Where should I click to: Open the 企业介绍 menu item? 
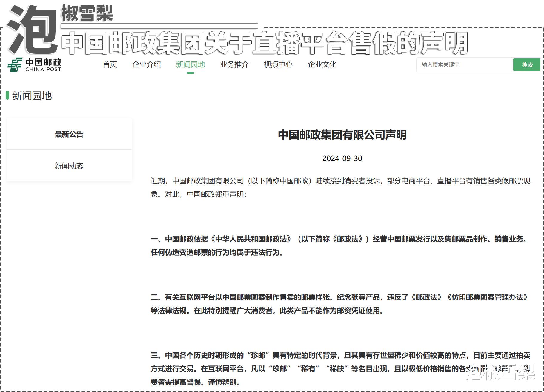click(x=147, y=64)
